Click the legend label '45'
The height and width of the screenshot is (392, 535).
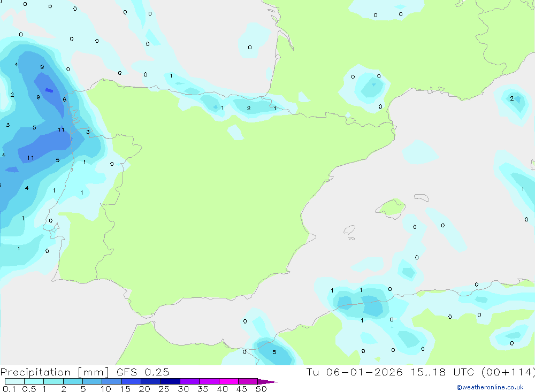pos(242,389)
